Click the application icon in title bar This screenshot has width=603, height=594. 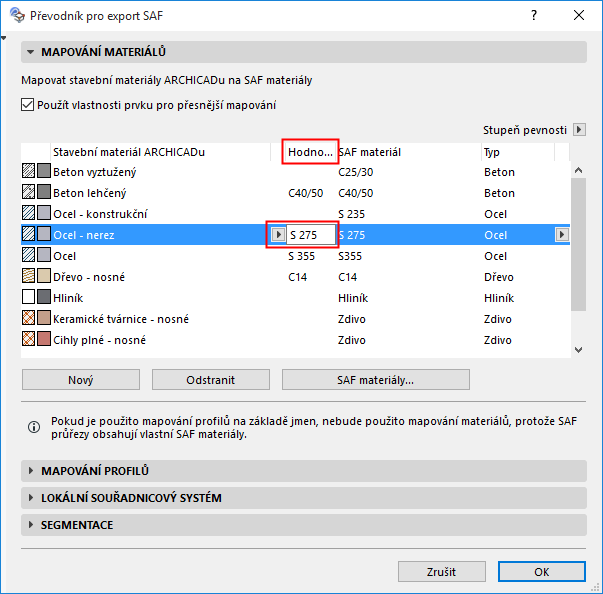coord(17,15)
